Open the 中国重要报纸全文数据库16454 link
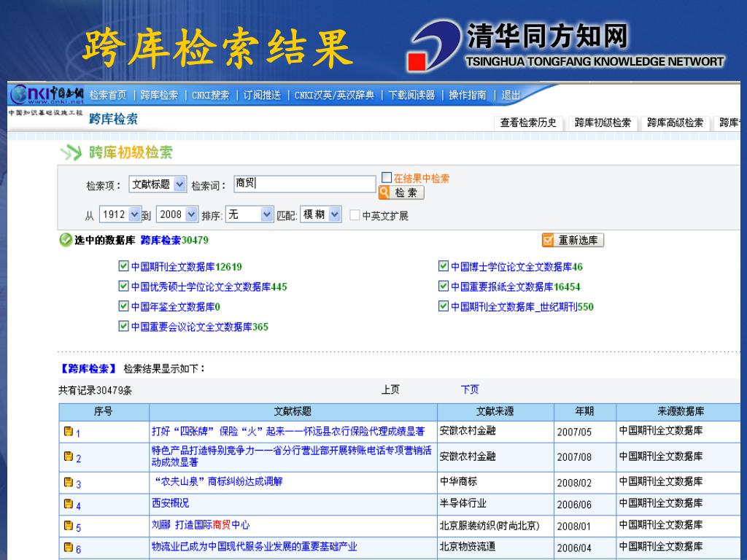 [516, 287]
